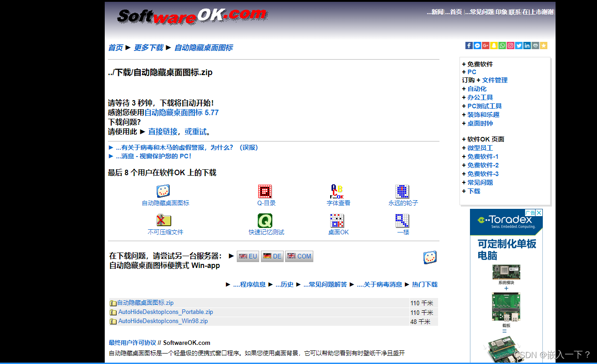Click the 或重试 link
The height and width of the screenshot is (364, 597).
pos(196,131)
